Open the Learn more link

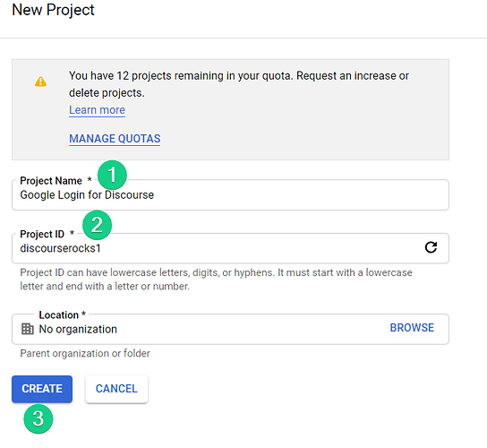97,110
